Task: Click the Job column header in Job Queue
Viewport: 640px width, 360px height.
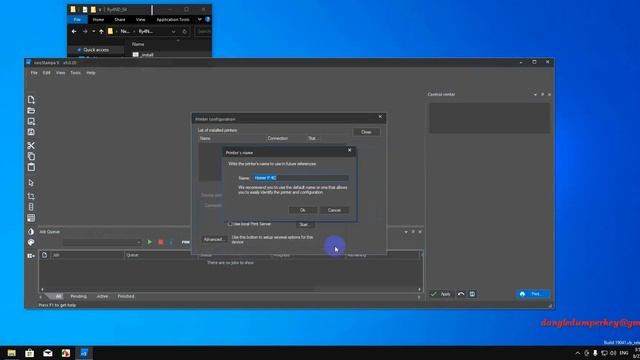Action: coord(87,255)
